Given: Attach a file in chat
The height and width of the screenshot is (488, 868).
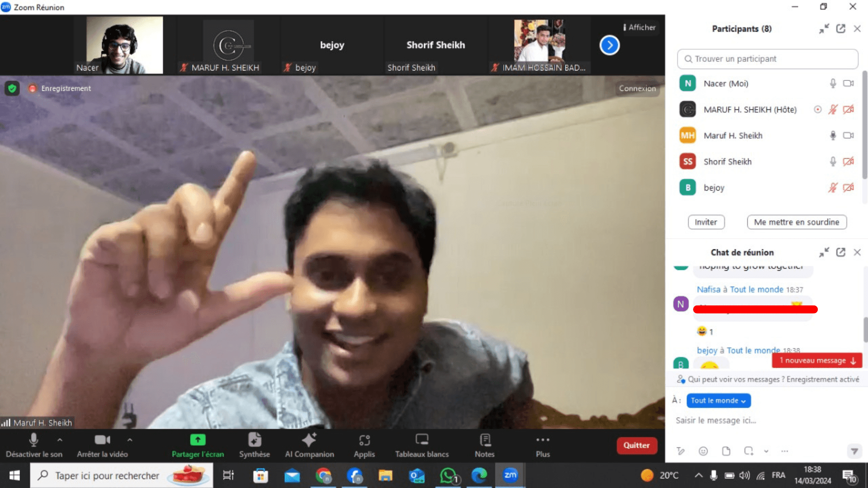Looking at the screenshot, I should 726,451.
